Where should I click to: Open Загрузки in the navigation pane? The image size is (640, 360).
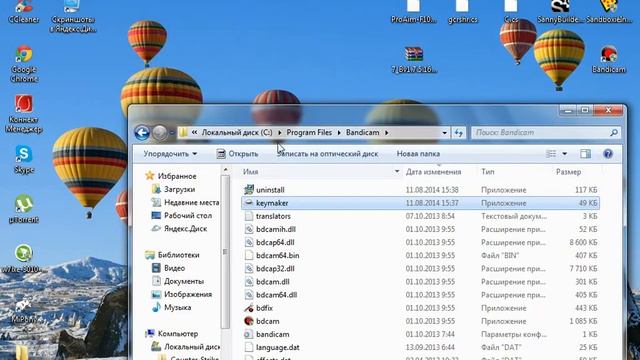[x=179, y=189]
